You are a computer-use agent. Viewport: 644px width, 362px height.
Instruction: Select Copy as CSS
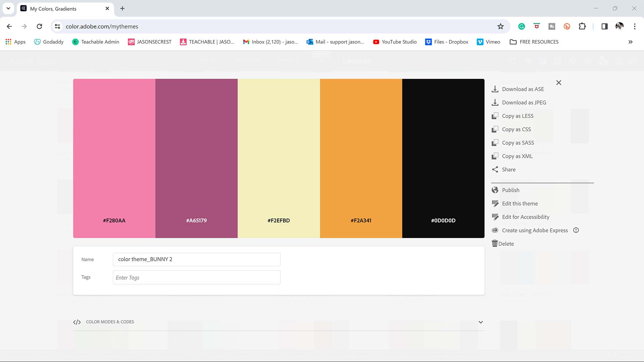pyautogui.click(x=517, y=129)
